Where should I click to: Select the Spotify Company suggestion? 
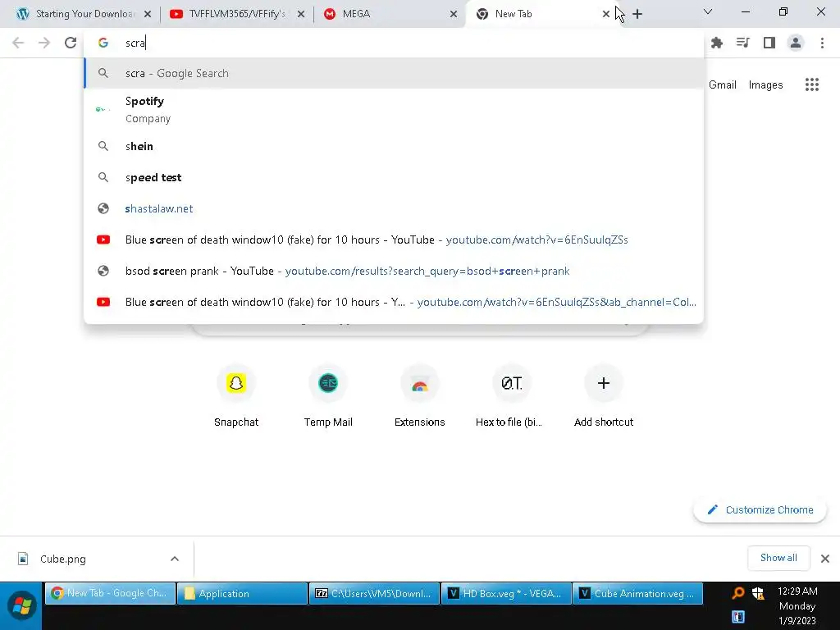[x=394, y=109]
